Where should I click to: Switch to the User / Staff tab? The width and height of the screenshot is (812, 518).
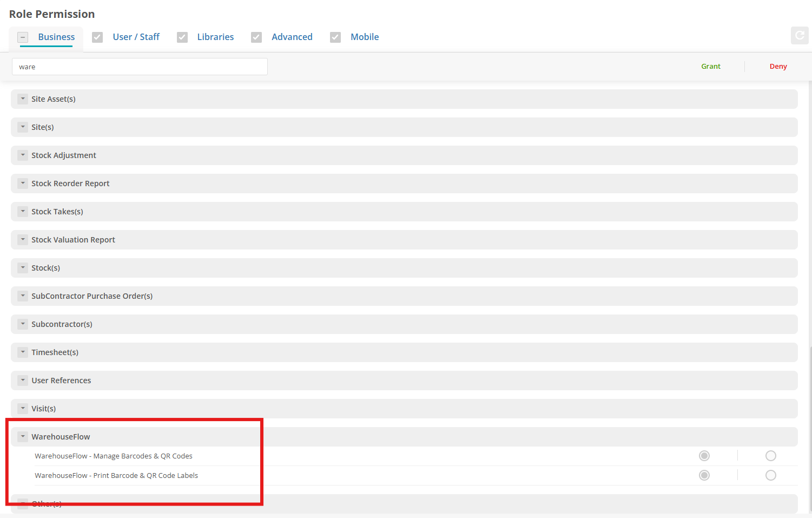click(136, 37)
